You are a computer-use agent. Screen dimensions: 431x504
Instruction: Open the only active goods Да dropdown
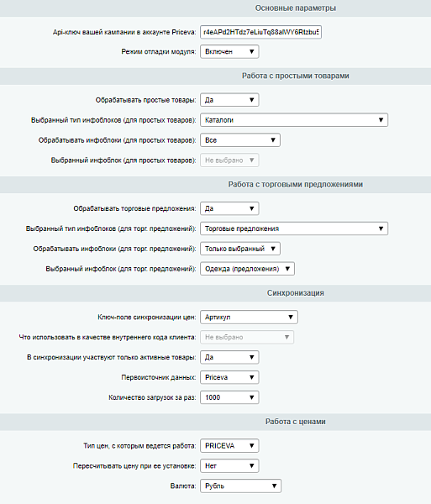click(x=229, y=358)
